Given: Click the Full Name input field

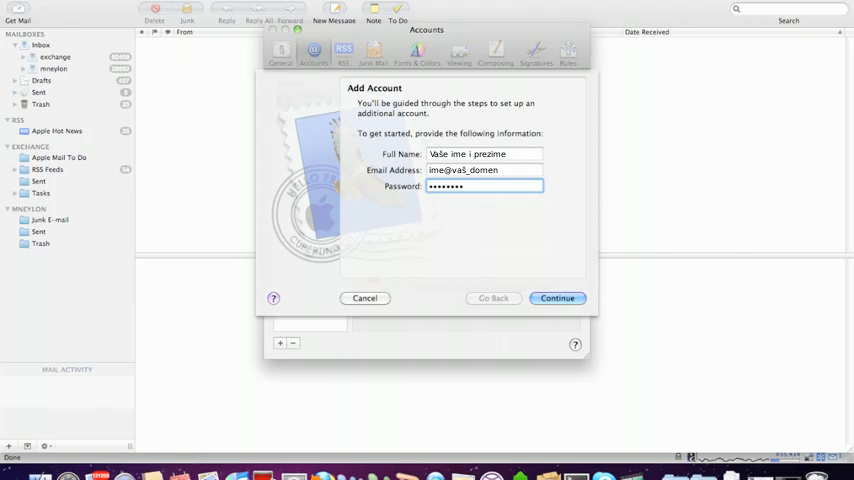Looking at the screenshot, I should (484, 154).
